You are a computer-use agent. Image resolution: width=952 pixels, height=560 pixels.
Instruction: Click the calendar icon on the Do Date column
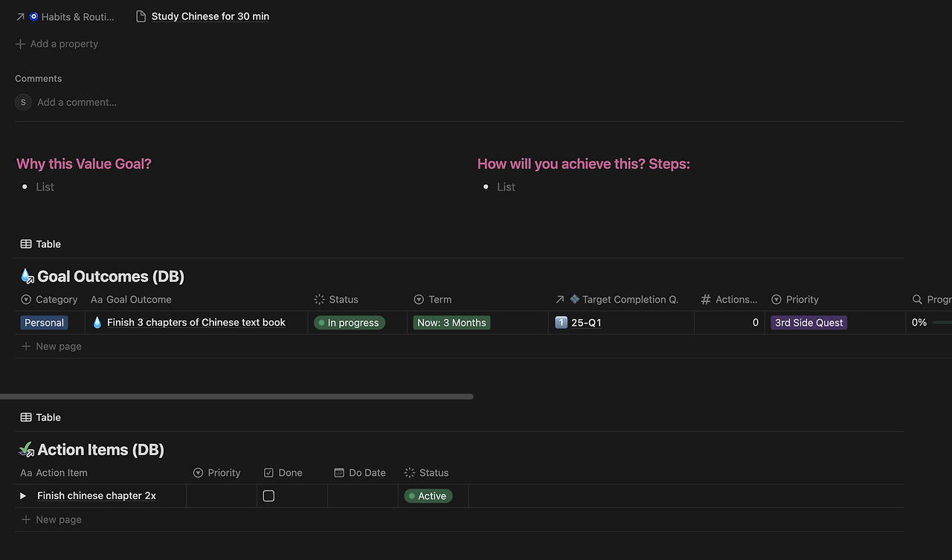tap(338, 472)
